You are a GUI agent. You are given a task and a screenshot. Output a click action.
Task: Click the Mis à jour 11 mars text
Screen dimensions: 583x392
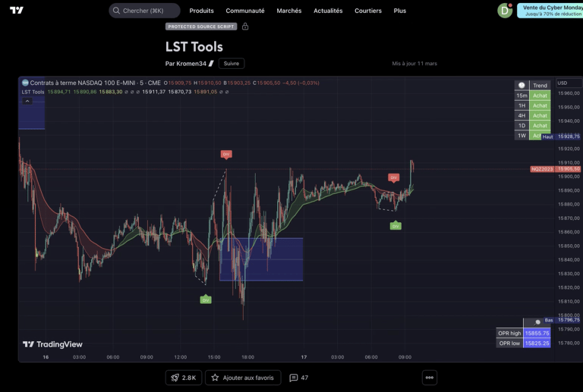tap(414, 64)
